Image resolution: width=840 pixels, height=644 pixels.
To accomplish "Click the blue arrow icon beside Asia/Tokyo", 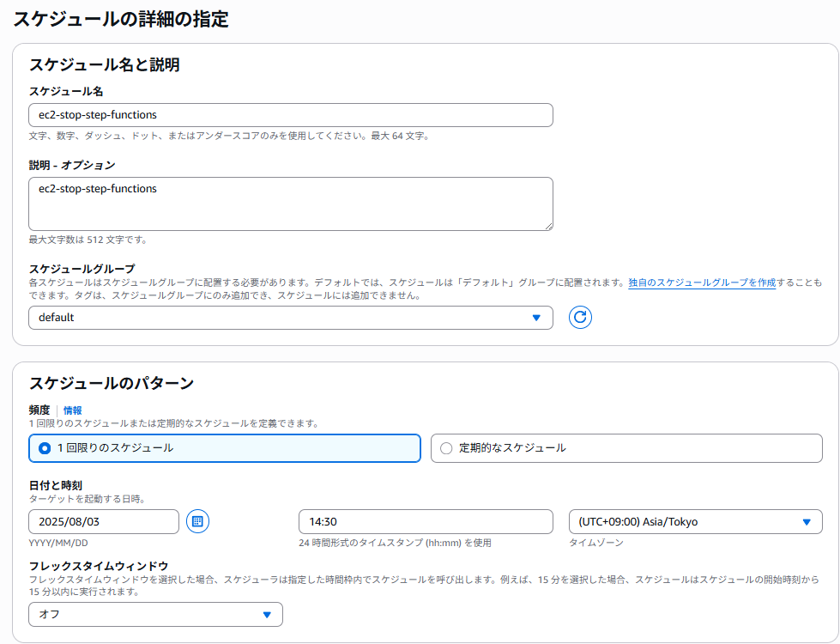I will (x=806, y=522).
